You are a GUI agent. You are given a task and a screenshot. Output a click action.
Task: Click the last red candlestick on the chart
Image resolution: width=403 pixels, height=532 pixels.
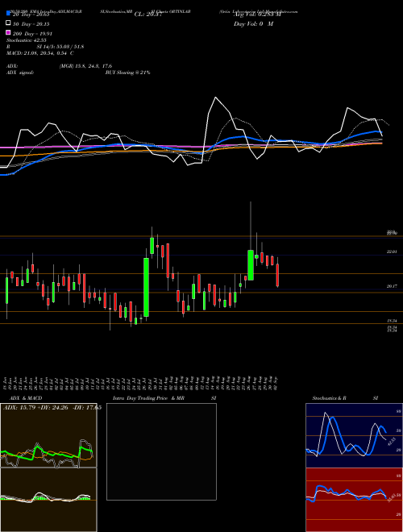click(x=277, y=275)
